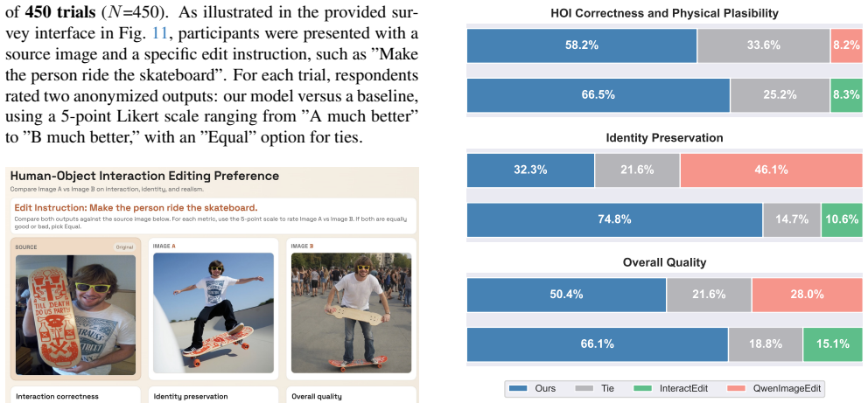Open the Image B crowd photo
The width and height of the screenshot is (868, 403).
coord(352,313)
